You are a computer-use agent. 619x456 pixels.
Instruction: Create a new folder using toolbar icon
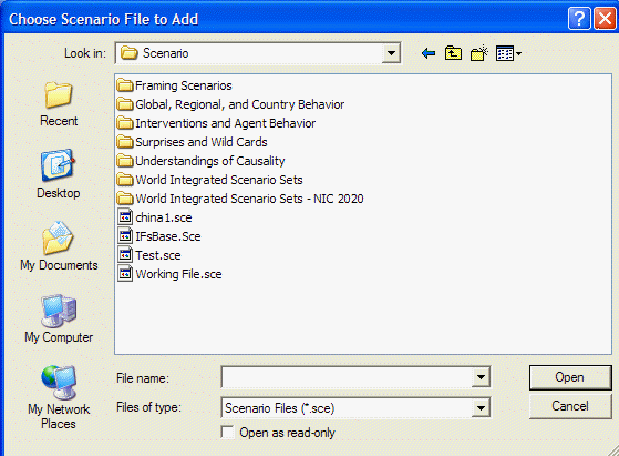(x=479, y=53)
